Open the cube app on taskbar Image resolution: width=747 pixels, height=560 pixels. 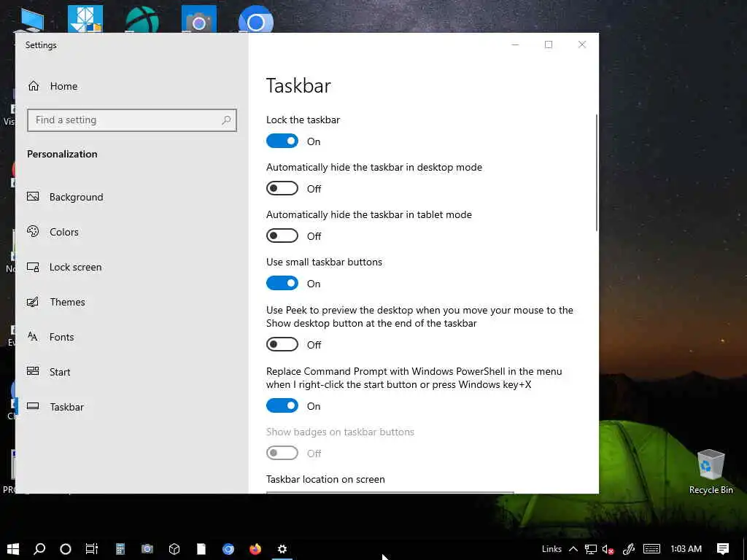pos(174,549)
